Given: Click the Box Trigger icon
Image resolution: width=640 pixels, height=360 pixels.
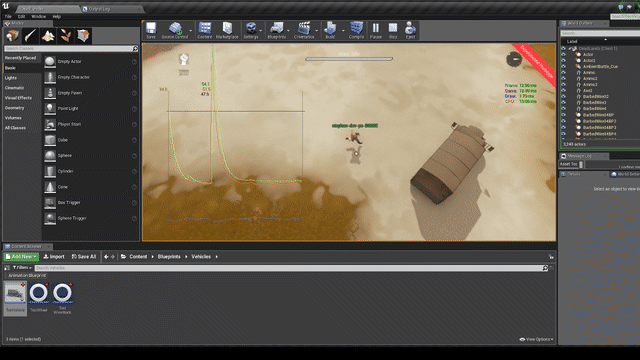Looking at the screenshot, I should point(50,202).
